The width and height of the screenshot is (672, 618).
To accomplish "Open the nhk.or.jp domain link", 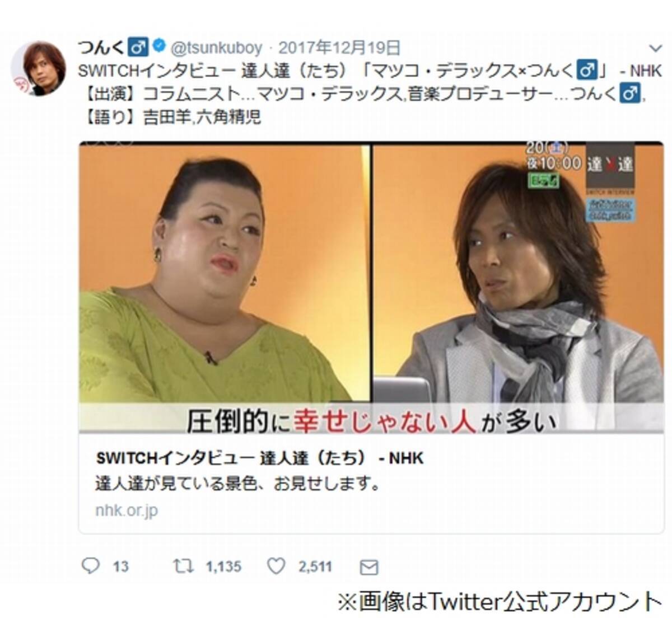I will (127, 511).
